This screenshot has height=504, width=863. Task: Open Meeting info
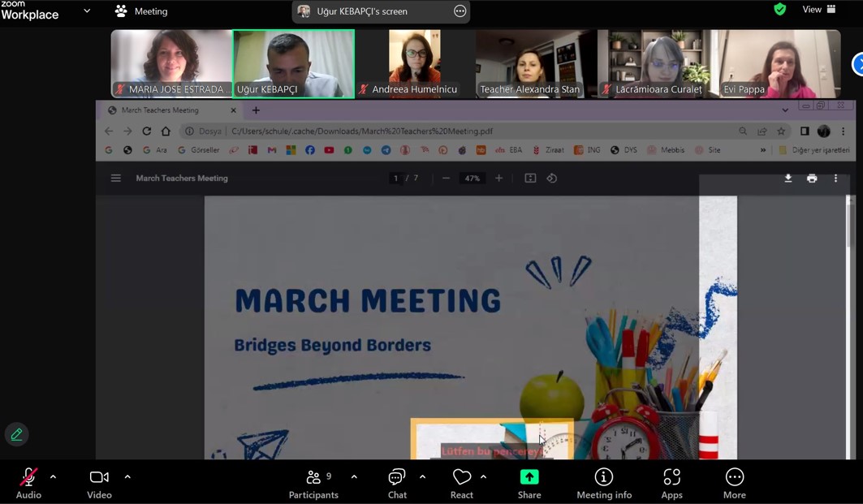604,484
